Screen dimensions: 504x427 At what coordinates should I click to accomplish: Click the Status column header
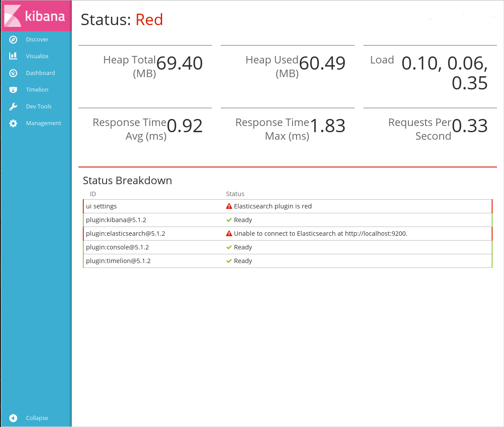coord(235,194)
